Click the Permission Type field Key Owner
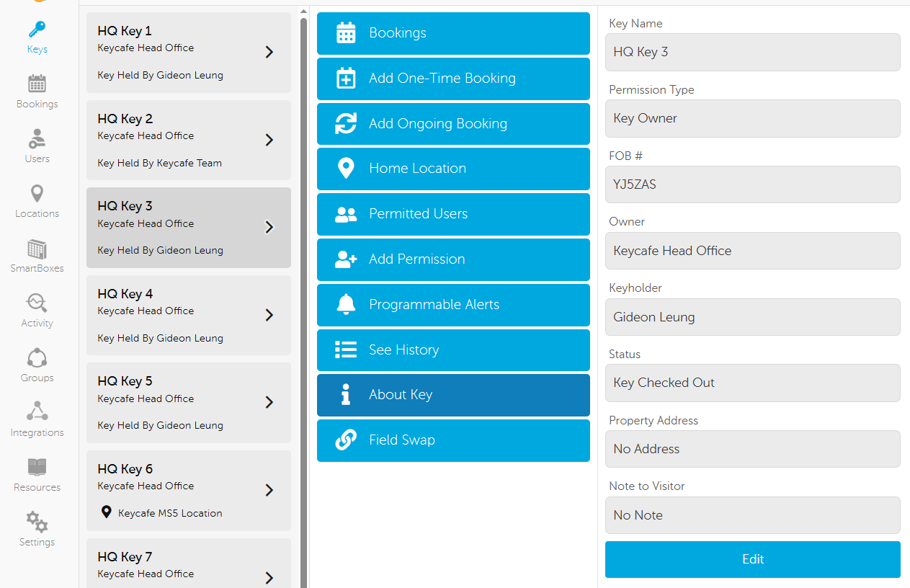The width and height of the screenshot is (910, 588). coord(753,118)
